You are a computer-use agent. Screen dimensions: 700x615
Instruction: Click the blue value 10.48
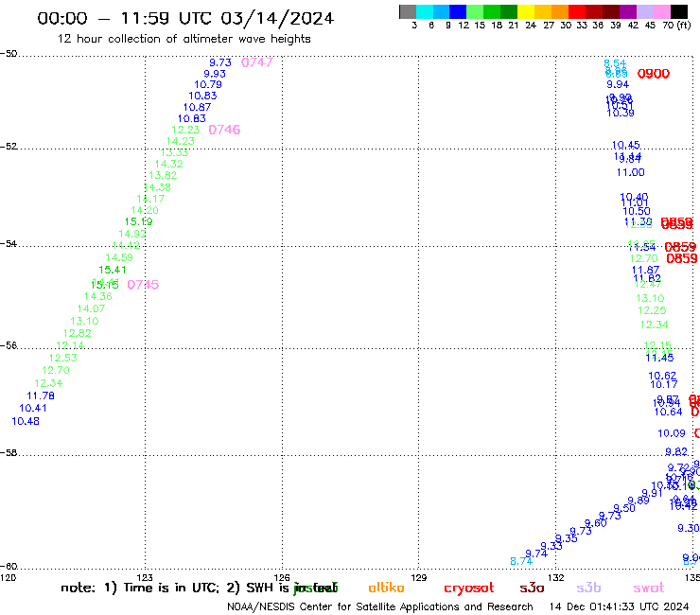26,421
